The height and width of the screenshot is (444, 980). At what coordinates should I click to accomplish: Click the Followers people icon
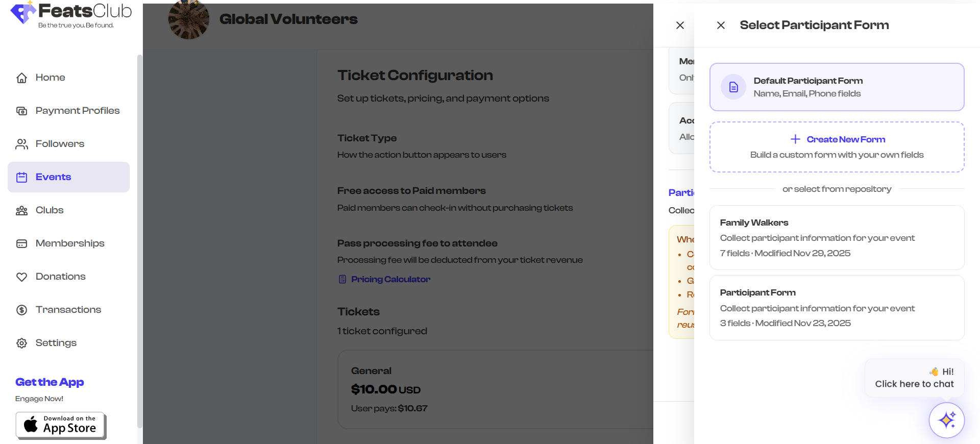(x=21, y=144)
